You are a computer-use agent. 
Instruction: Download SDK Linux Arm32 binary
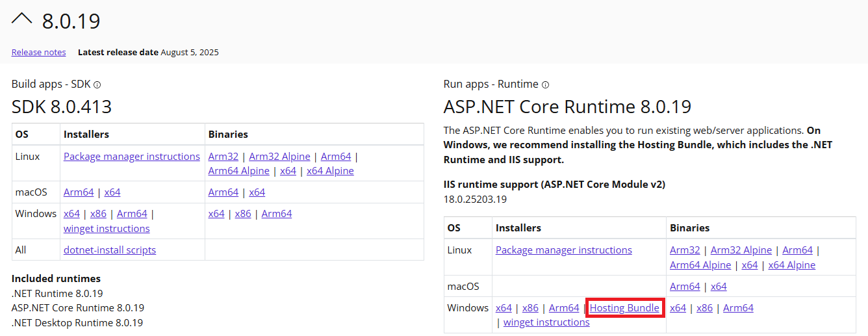223,157
